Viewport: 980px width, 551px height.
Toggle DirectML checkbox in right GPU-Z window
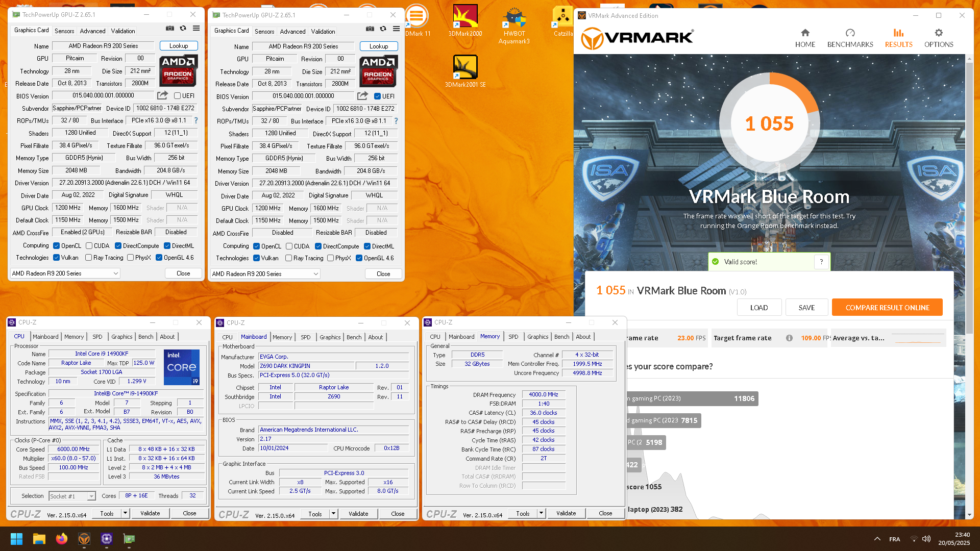(x=367, y=246)
